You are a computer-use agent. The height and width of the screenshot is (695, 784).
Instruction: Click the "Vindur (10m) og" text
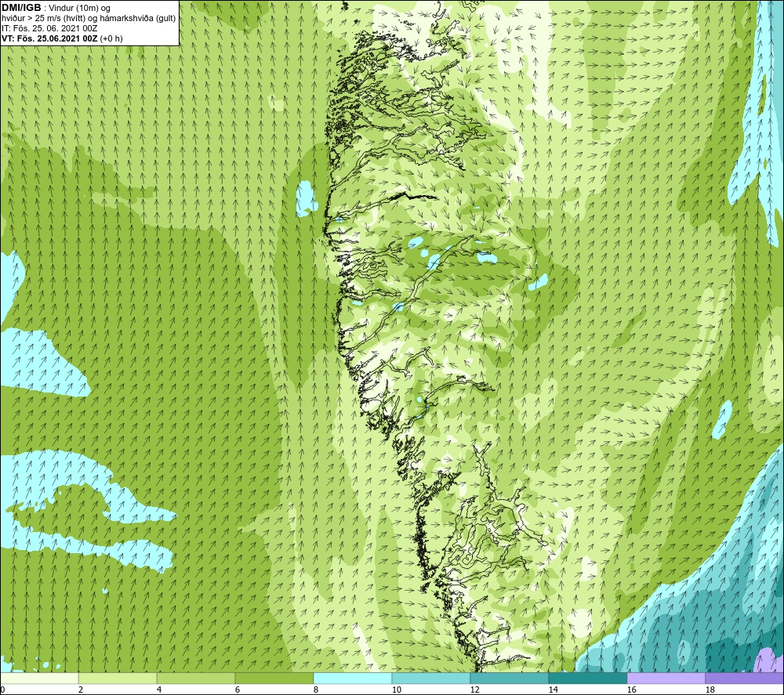pos(81,9)
